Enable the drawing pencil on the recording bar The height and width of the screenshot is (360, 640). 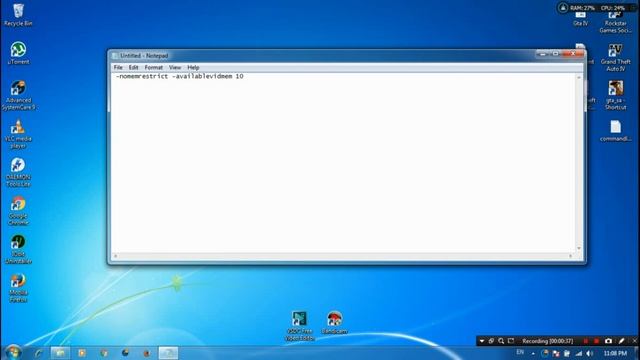[x=621, y=341]
